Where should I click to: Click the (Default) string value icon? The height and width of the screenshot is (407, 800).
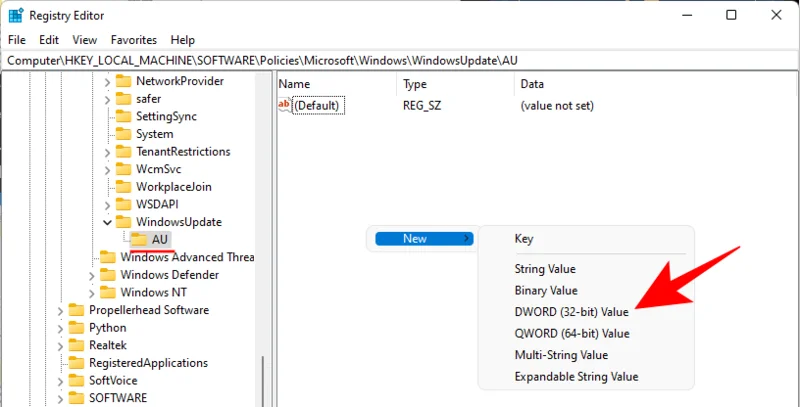pos(285,105)
